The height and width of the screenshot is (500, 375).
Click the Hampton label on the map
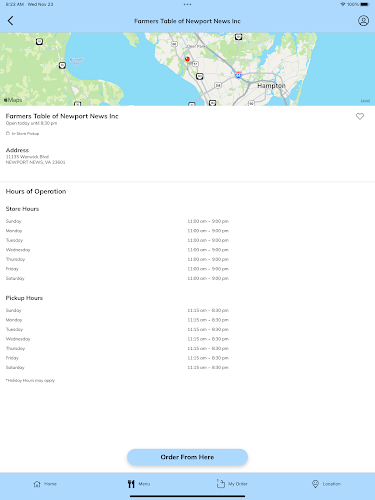pyautogui.click(x=271, y=86)
